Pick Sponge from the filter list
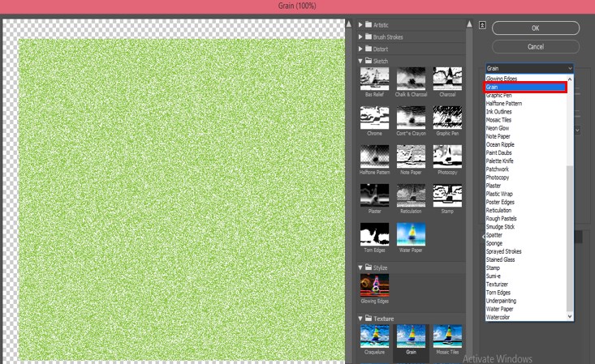This screenshot has height=364, width=595. click(x=494, y=243)
